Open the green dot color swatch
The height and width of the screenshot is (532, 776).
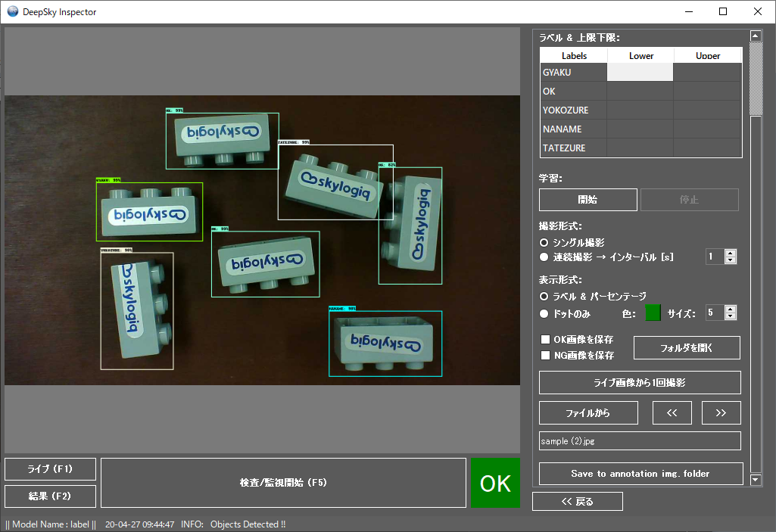(x=653, y=313)
